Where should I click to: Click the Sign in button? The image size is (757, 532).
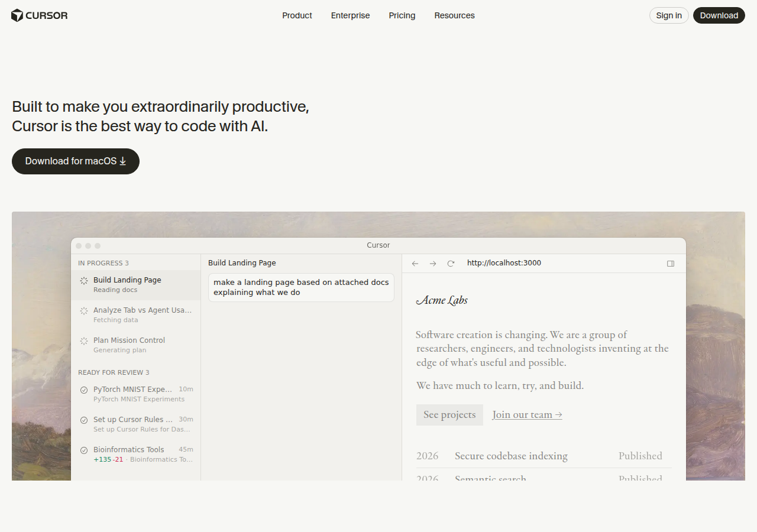coord(669,15)
